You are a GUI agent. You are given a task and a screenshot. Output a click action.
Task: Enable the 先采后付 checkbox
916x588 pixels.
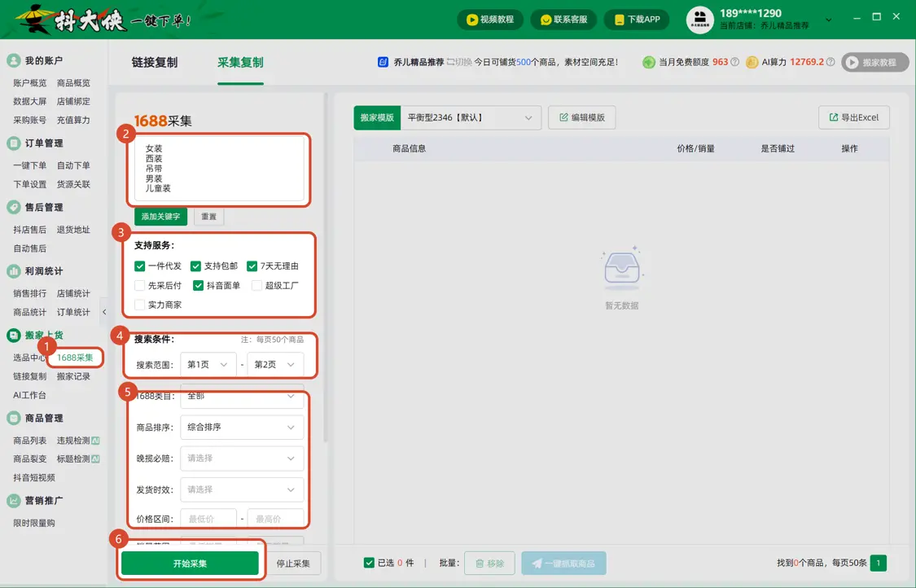tap(139, 286)
